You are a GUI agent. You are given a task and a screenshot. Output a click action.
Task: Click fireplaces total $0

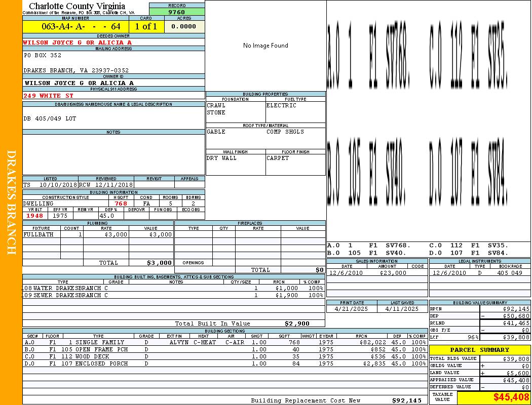[x=320, y=270]
